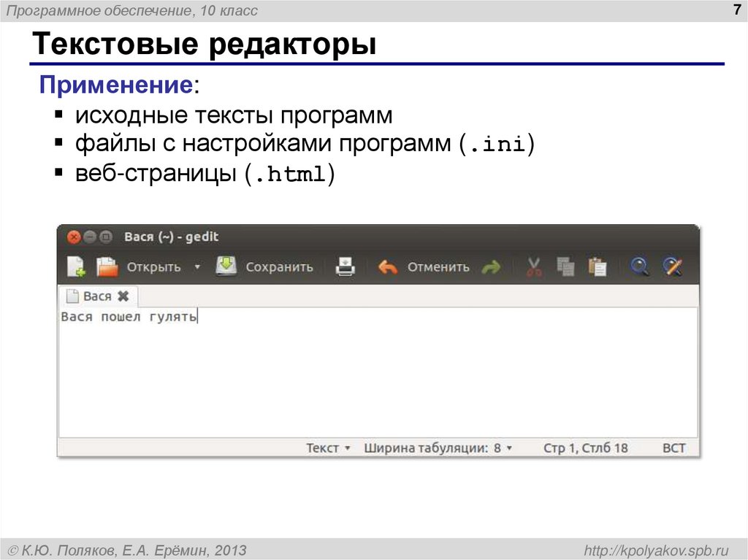Open the search magnifier tool

(x=639, y=267)
